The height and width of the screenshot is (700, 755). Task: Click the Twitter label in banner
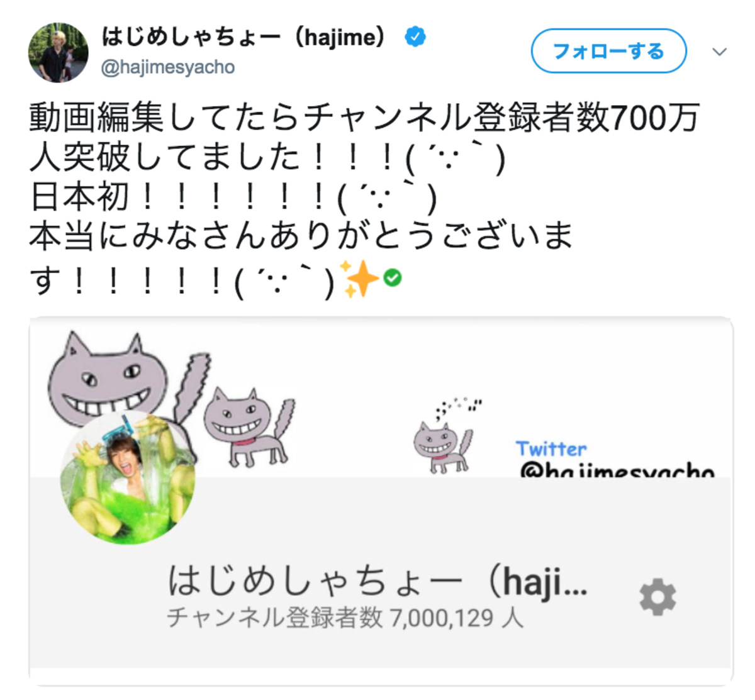pyautogui.click(x=551, y=449)
